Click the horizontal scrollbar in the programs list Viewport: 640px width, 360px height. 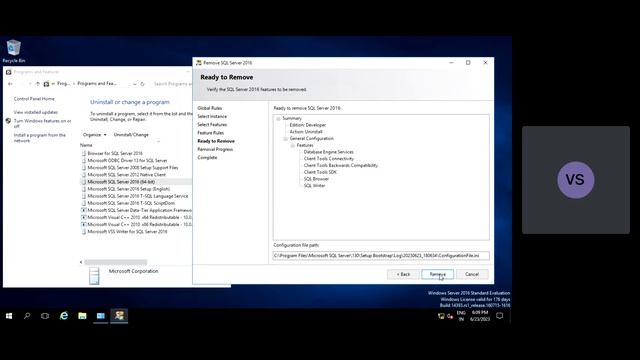coord(116,262)
